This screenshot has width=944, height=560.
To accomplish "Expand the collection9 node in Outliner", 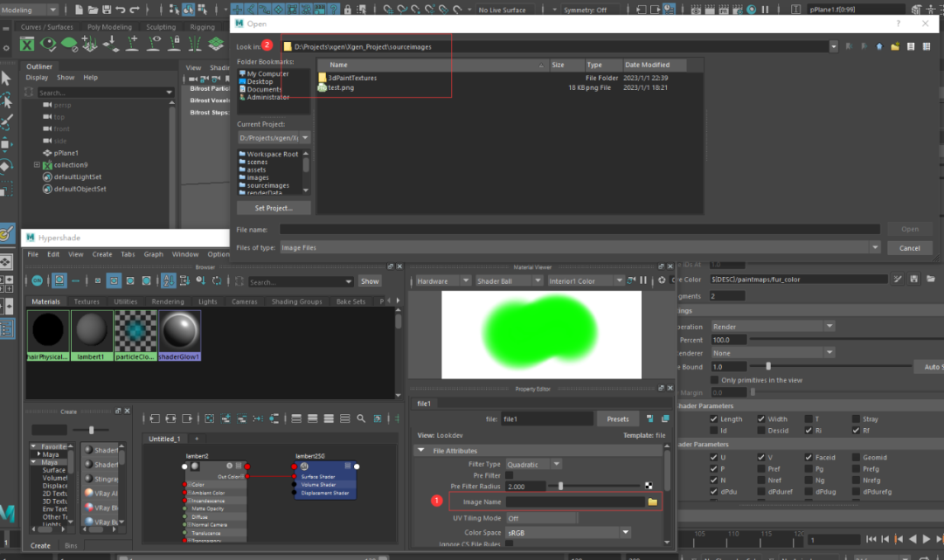I will [x=37, y=165].
